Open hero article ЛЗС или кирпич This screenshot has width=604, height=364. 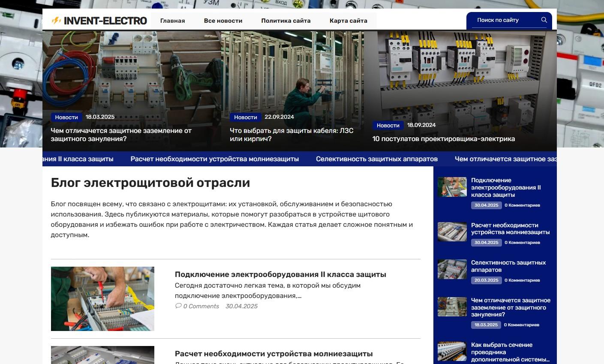(x=291, y=135)
